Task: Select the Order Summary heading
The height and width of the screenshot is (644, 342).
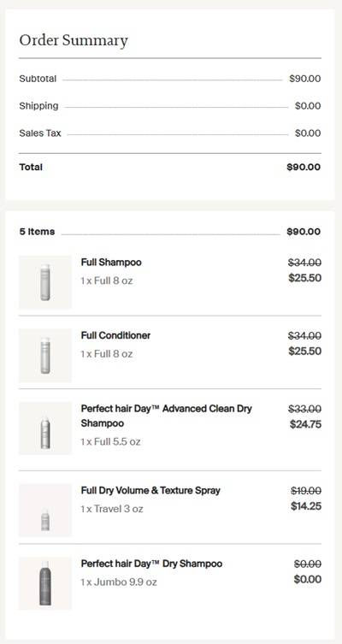Action: [74, 40]
